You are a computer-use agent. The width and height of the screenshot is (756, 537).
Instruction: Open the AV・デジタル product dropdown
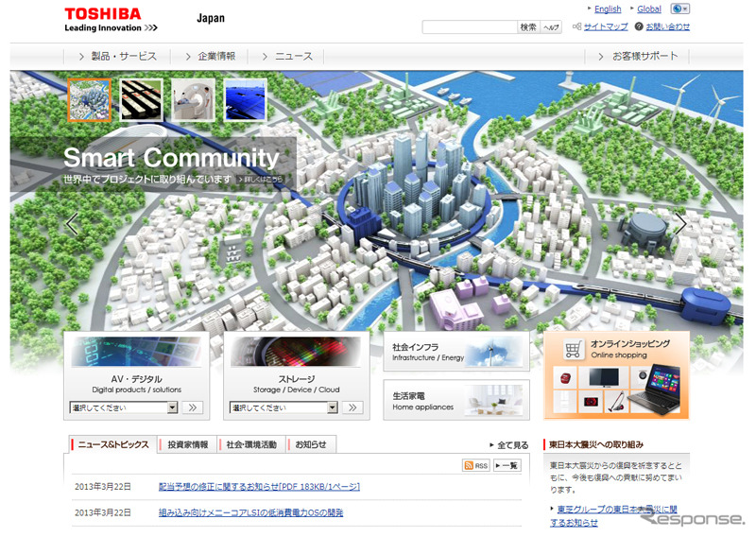click(x=124, y=407)
